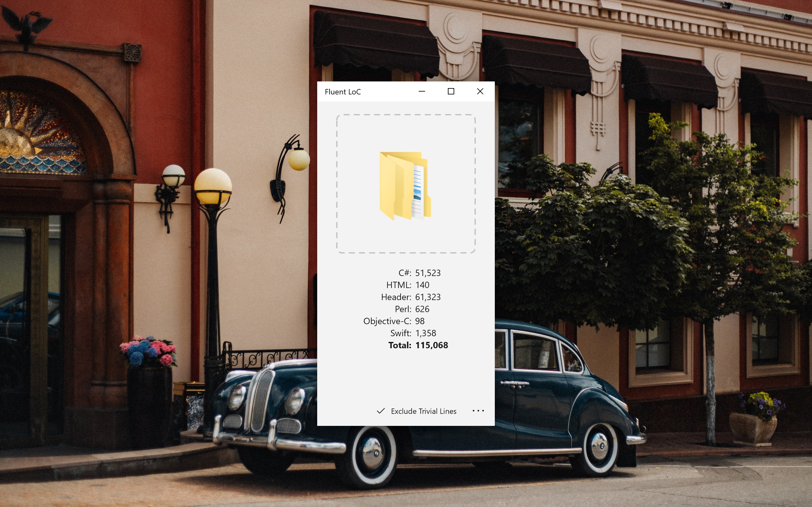The height and width of the screenshot is (507, 812).
Task: Select the HTML language label
Action: click(x=398, y=285)
